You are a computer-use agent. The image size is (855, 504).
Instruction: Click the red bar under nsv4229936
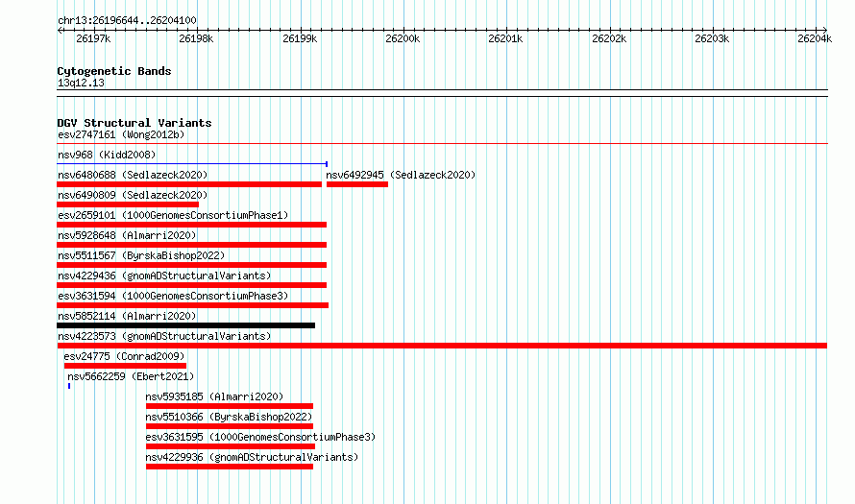230,467
